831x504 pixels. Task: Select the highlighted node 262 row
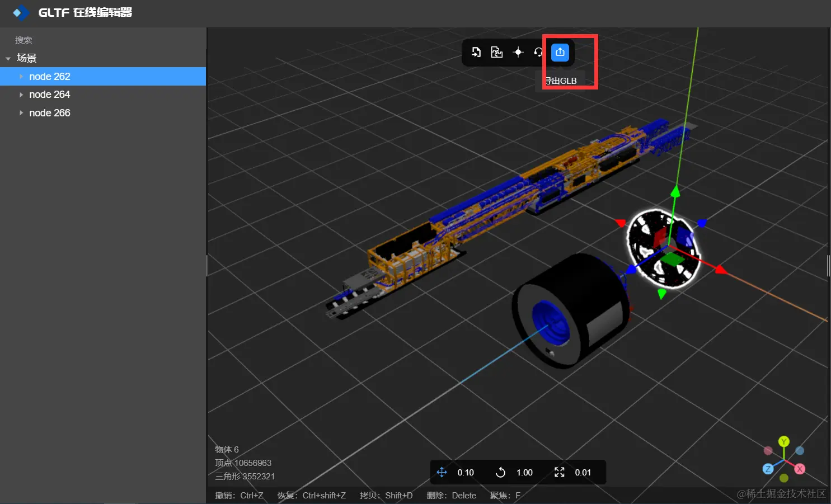click(x=103, y=77)
